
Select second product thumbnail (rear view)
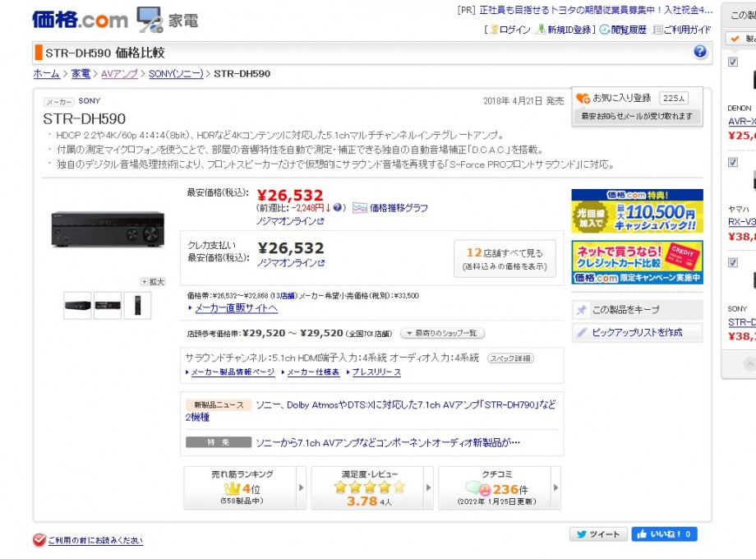(108, 305)
